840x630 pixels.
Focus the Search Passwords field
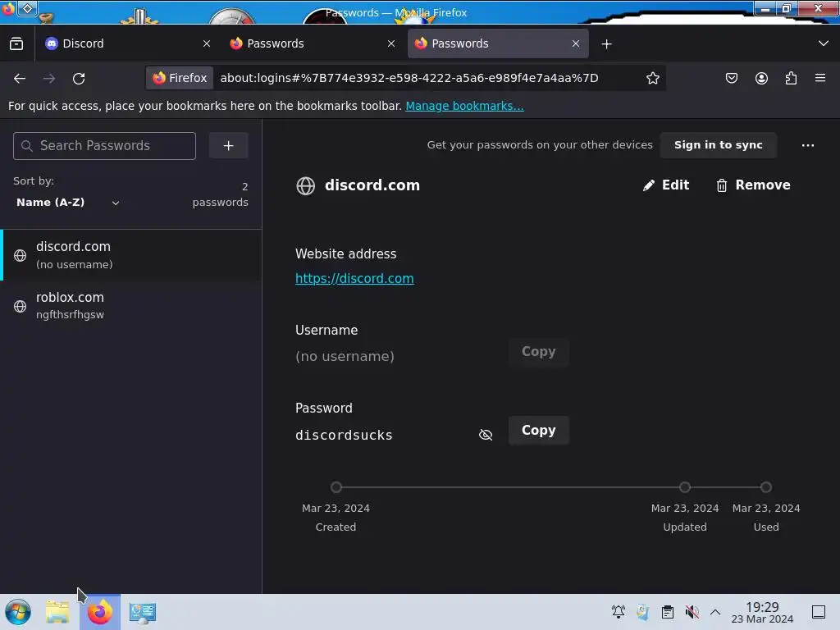pyautogui.click(x=104, y=146)
